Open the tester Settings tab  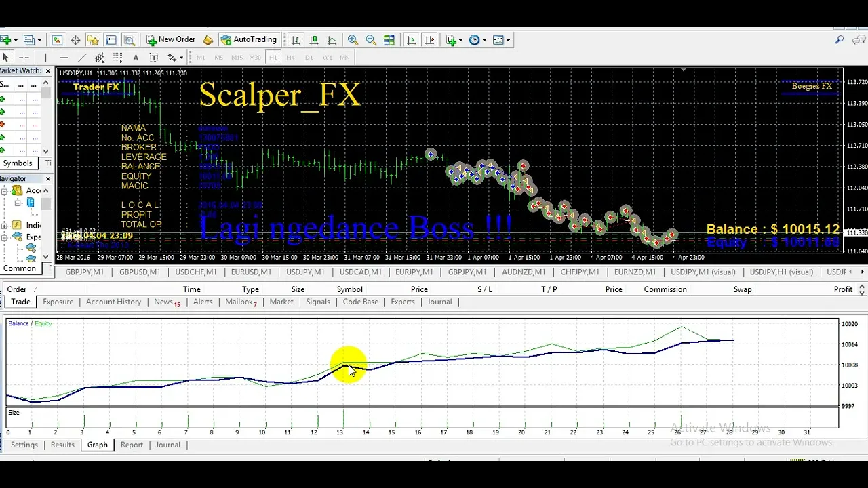click(24, 445)
